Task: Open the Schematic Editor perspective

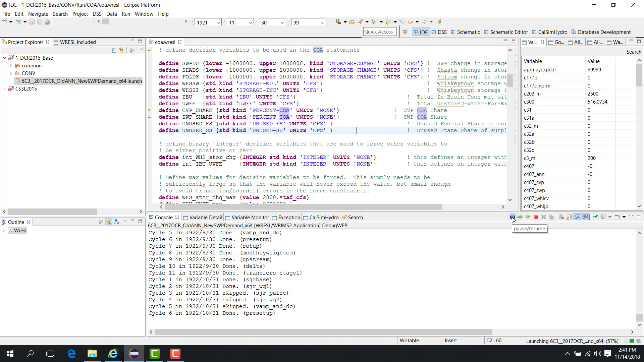Action: 506,32
